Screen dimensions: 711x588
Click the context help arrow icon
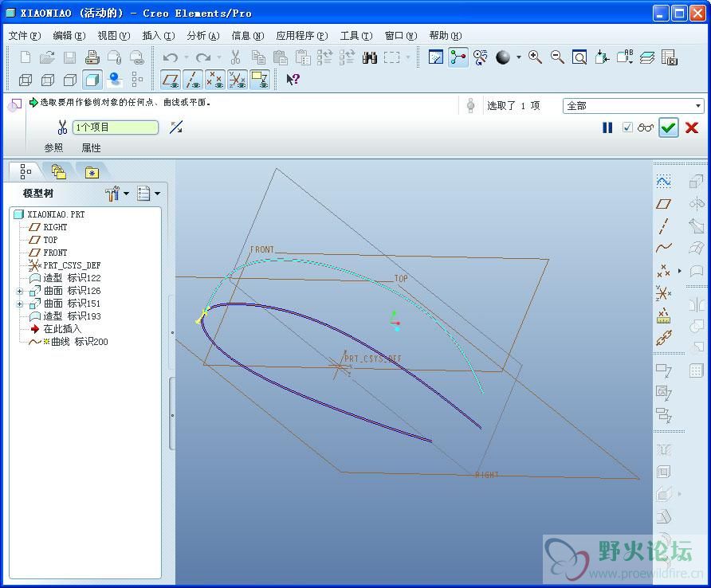[293, 80]
